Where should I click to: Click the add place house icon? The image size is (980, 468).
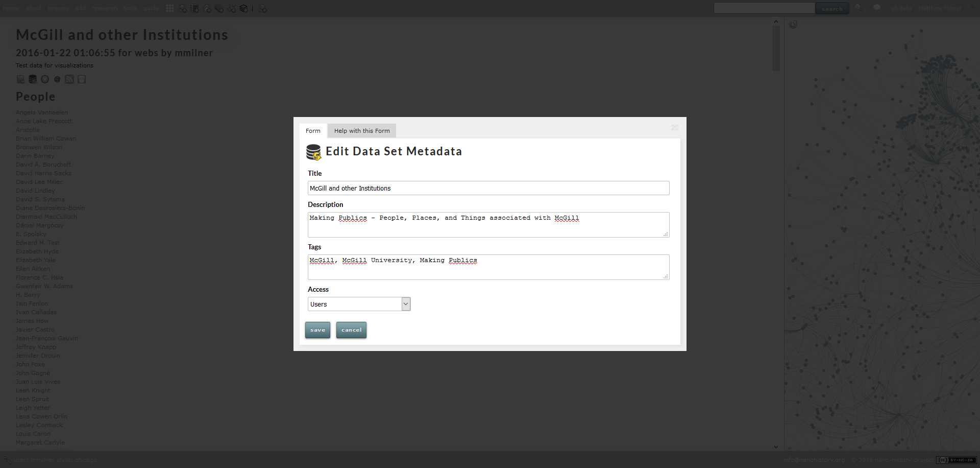[207, 8]
